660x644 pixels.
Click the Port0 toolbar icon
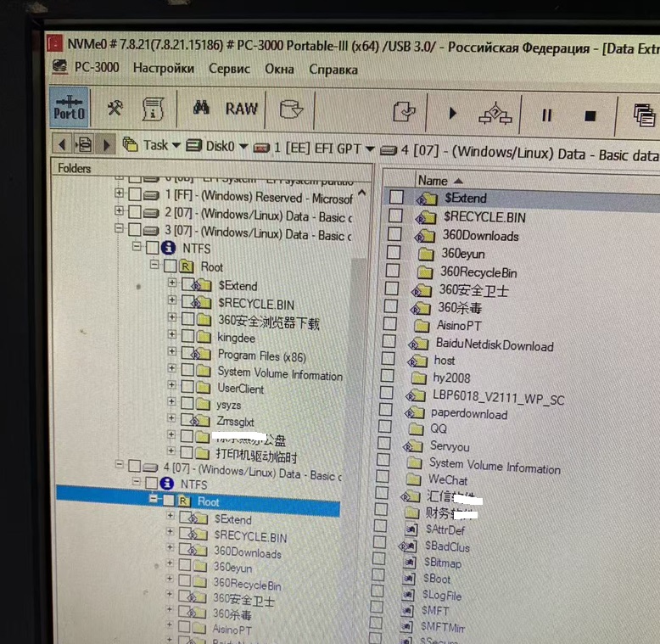tap(69, 107)
